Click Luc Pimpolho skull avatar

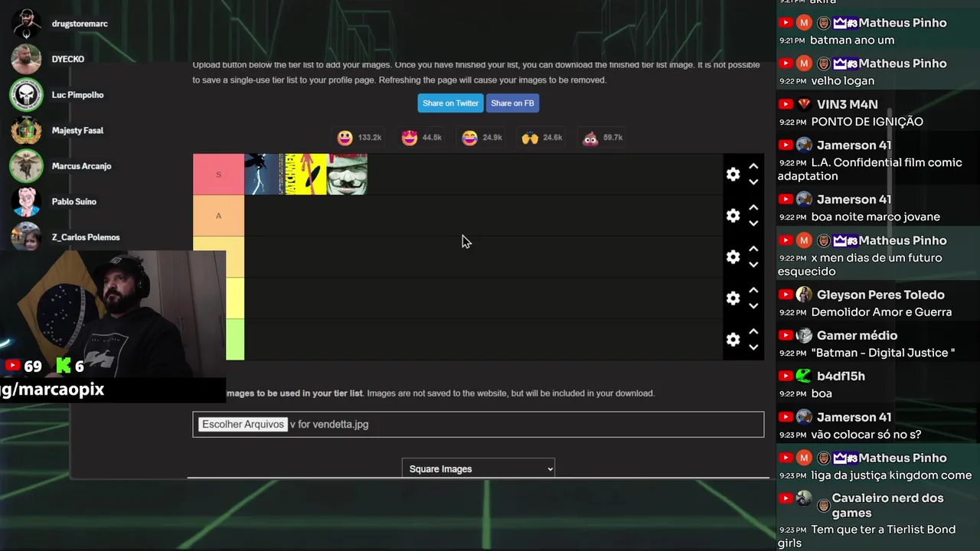pos(26,95)
